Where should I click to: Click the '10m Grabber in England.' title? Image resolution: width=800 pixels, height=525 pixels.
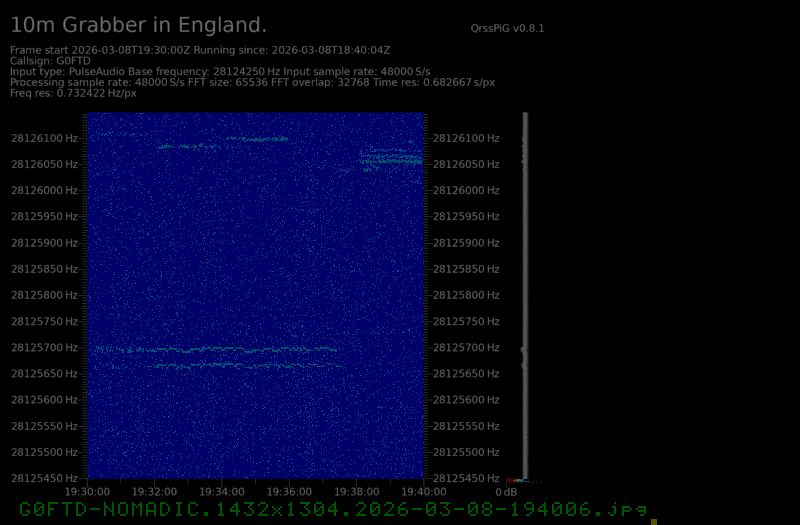(139, 25)
